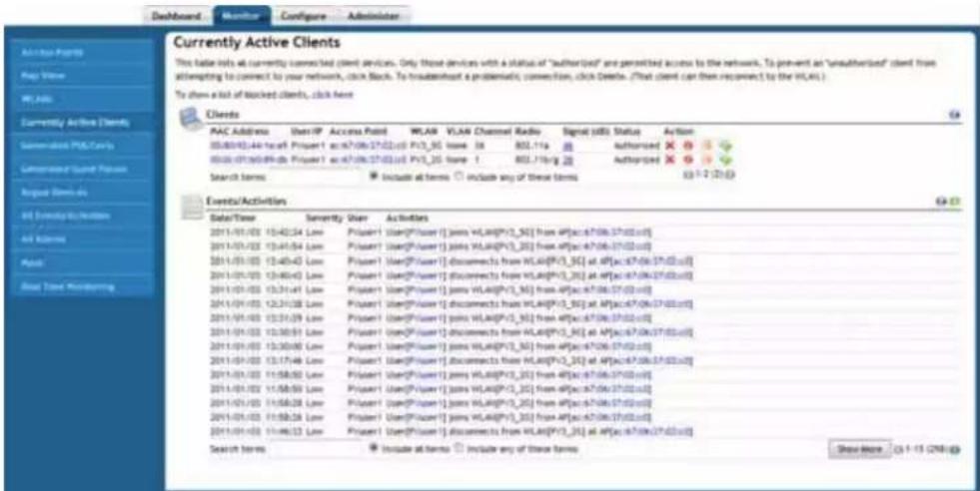Open MAC address link of the 802.11b/g client

click(248, 160)
